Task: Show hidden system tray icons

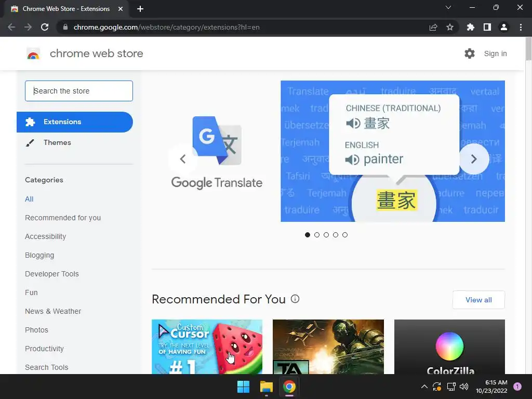Action: click(x=424, y=387)
